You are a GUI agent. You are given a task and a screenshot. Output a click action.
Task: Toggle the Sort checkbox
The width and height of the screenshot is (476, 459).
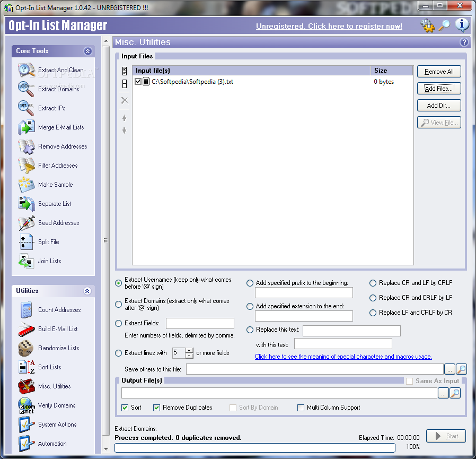click(x=125, y=408)
